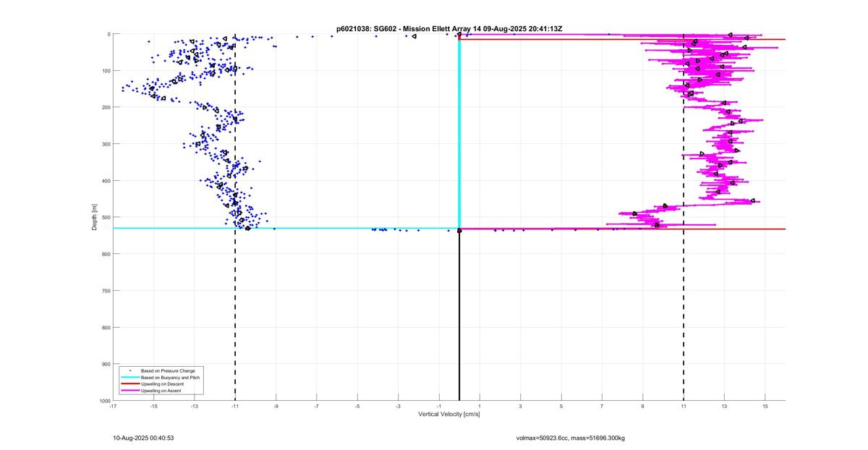The height and width of the screenshot is (450, 868).
Task: Click y-axis depth tick label 500
Action: tap(106, 217)
